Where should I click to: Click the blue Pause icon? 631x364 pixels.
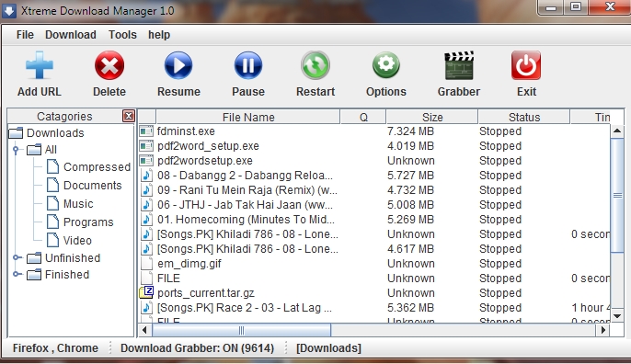[x=248, y=65]
